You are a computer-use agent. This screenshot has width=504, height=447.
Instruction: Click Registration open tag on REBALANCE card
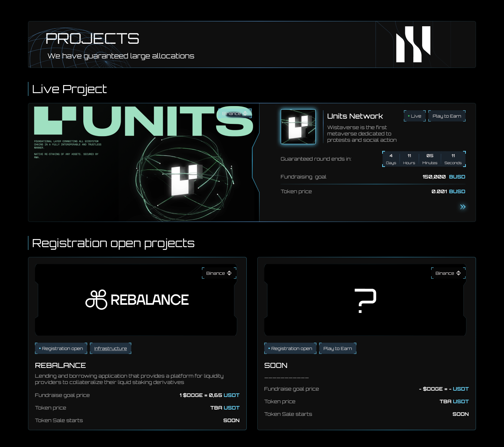(61, 348)
